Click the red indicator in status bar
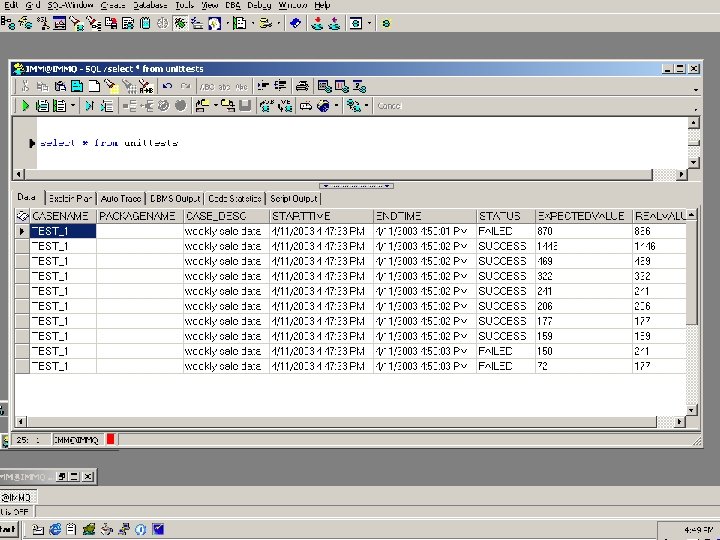720x540 pixels. coord(110,439)
